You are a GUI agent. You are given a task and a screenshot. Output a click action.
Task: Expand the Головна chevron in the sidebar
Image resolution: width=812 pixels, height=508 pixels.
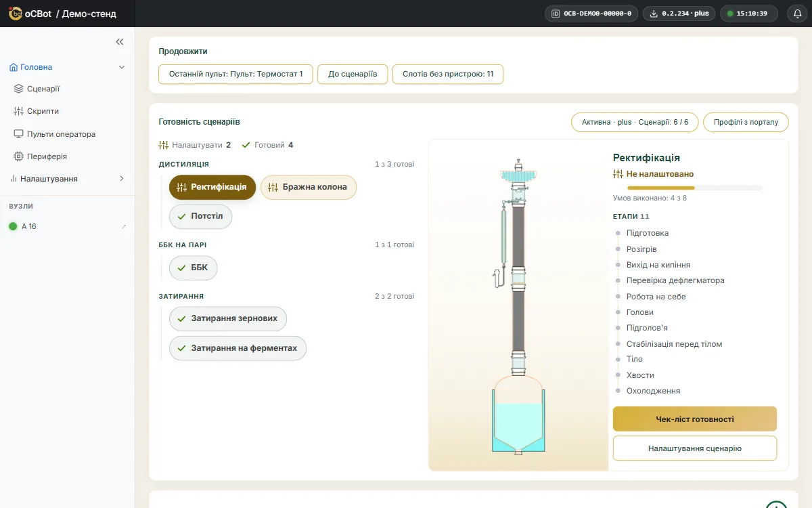point(122,67)
